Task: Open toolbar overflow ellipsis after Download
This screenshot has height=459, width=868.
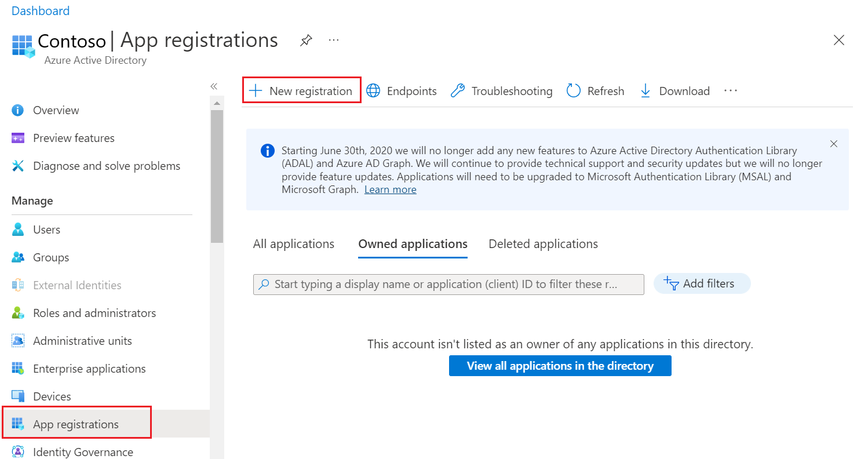Action: tap(731, 90)
